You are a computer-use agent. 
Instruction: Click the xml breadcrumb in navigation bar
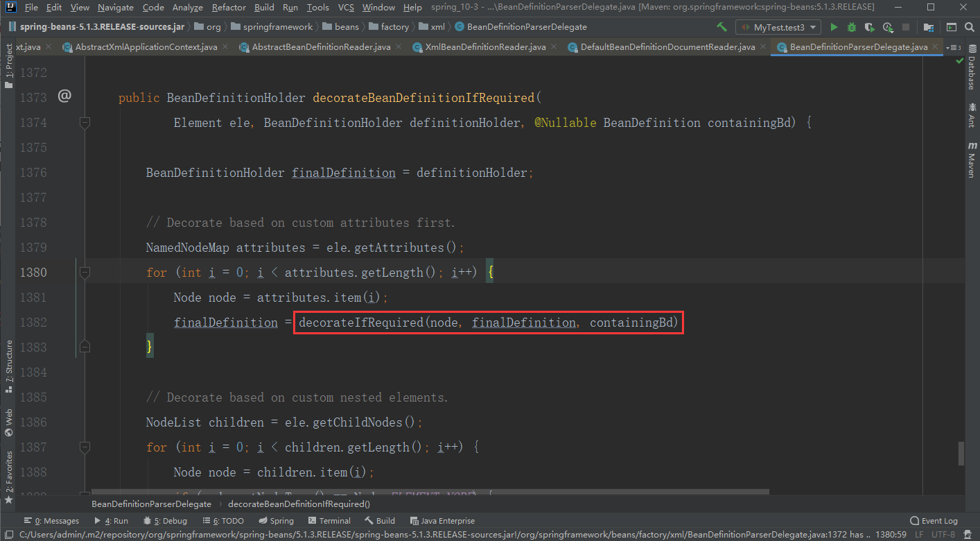click(430, 27)
